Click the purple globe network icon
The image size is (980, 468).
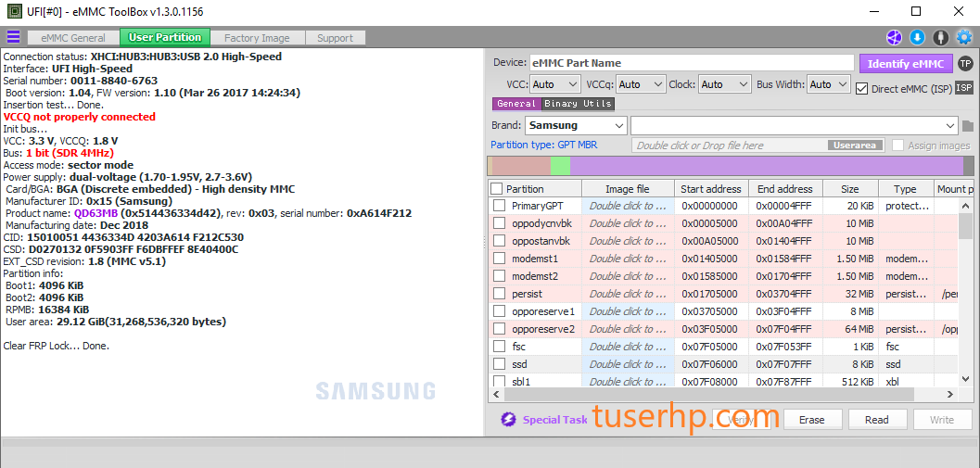tap(895, 37)
